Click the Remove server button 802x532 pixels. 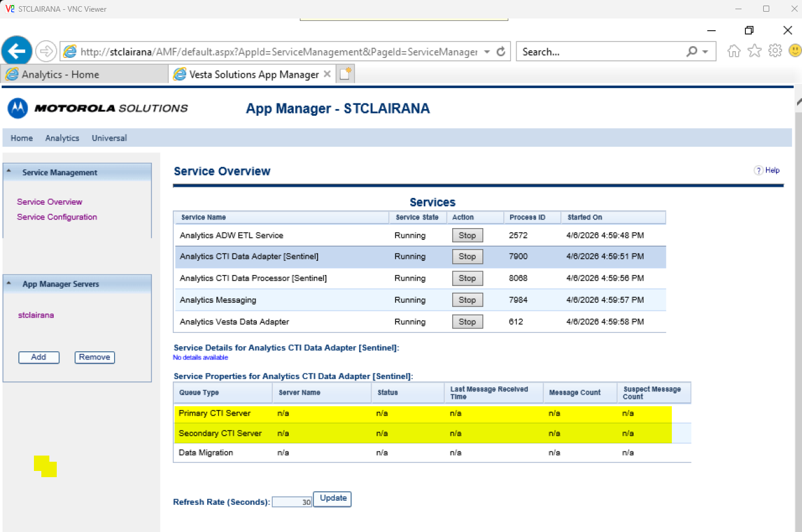[94, 358]
